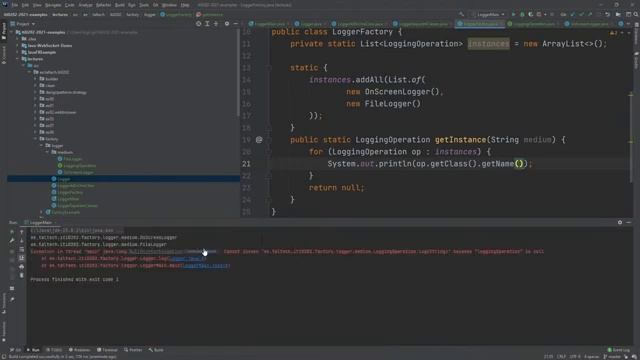Start debugging with the bug icon
The width and height of the screenshot is (640, 360).
pyautogui.click(x=522, y=14)
